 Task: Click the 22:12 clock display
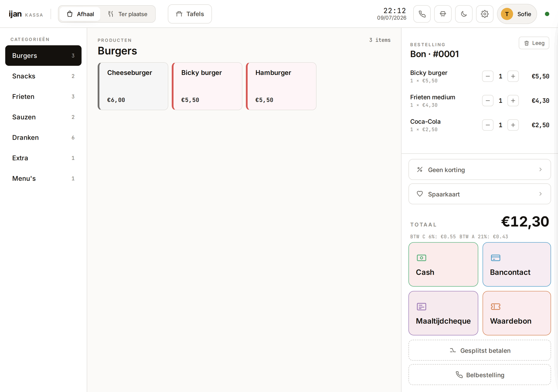394,10
